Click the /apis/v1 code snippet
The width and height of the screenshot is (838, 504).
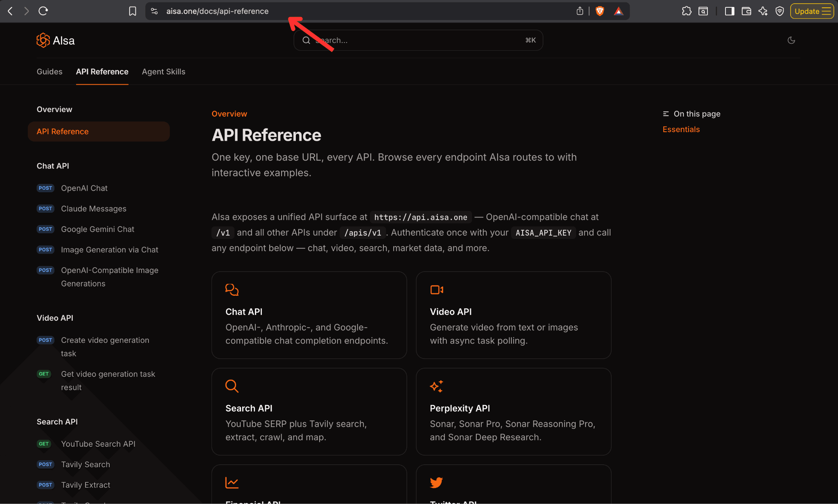363,233
